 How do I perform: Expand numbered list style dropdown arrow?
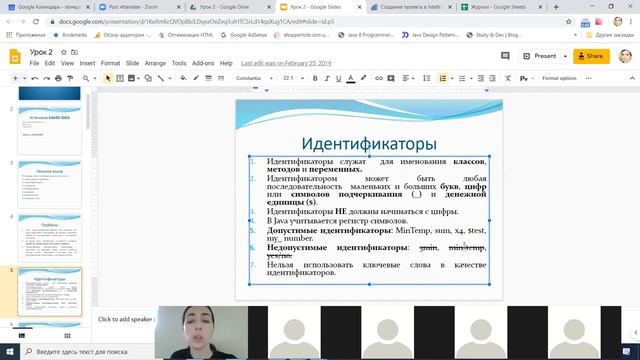(452, 78)
